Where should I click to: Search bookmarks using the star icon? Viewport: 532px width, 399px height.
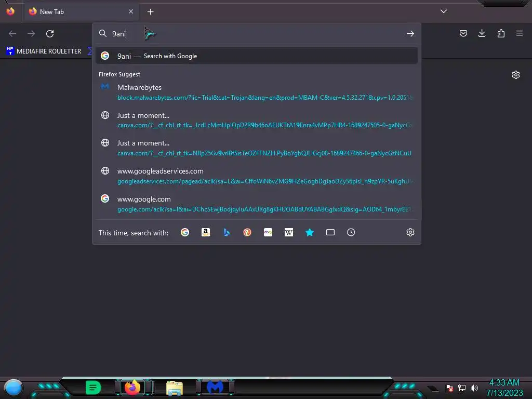click(310, 232)
